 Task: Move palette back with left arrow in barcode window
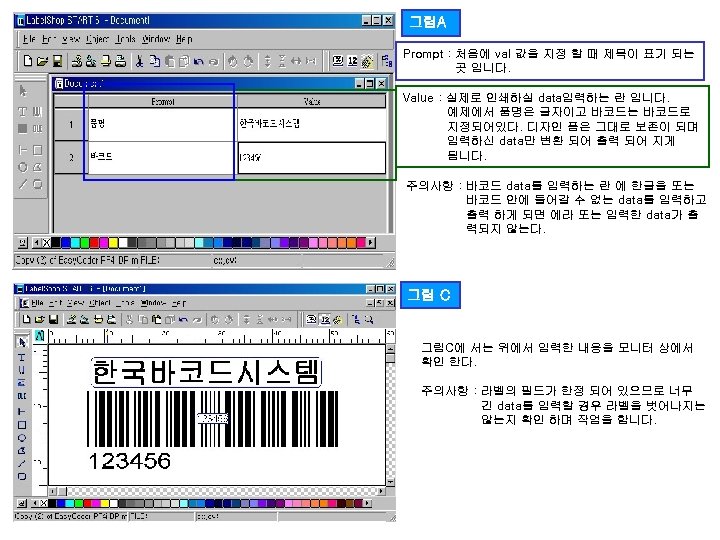pos(35,503)
